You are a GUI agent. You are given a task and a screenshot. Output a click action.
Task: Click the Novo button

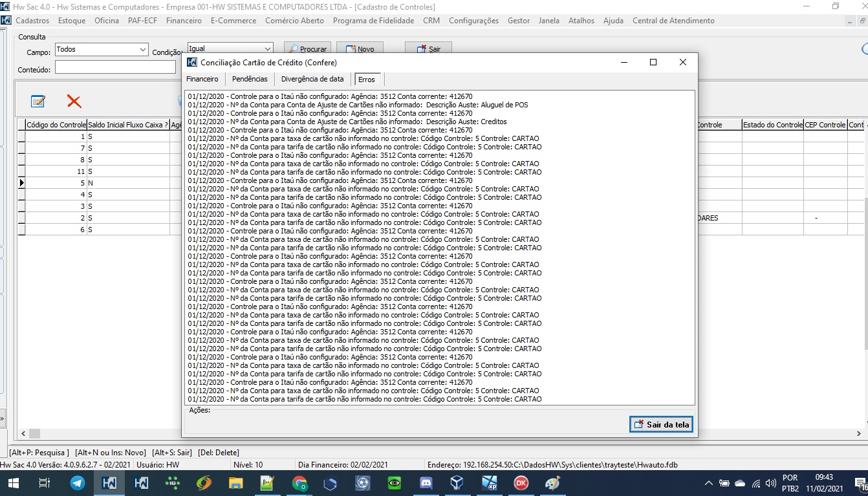point(360,49)
